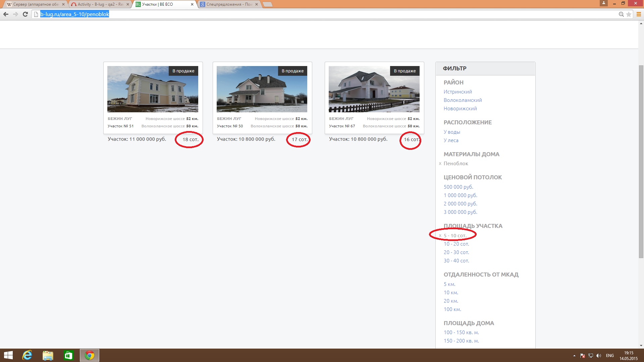Switch to the Спецпредложения tab
Screen dimensions: 644x362
click(x=229, y=4)
